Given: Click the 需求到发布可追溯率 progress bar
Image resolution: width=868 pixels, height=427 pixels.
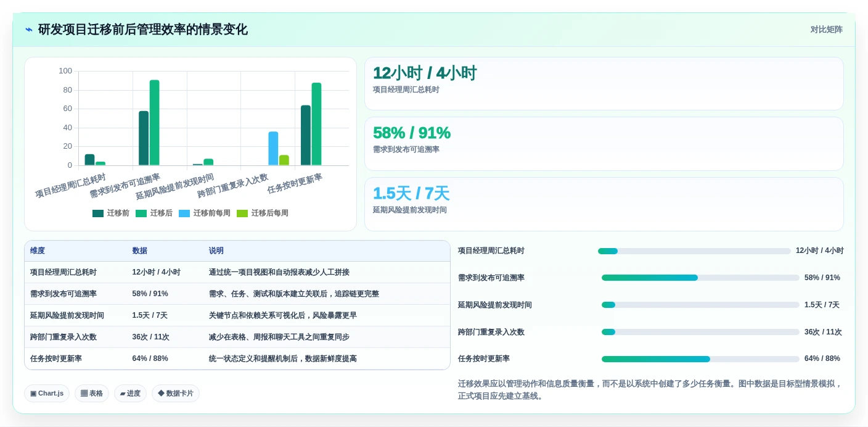Looking at the screenshot, I should [700, 278].
